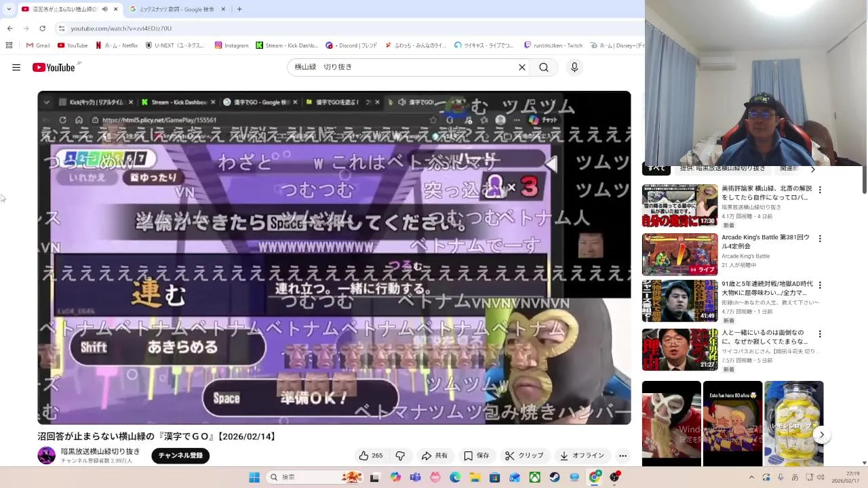The height and width of the screenshot is (488, 868).
Task: Show hidden system tray icons
Action: 751,477
